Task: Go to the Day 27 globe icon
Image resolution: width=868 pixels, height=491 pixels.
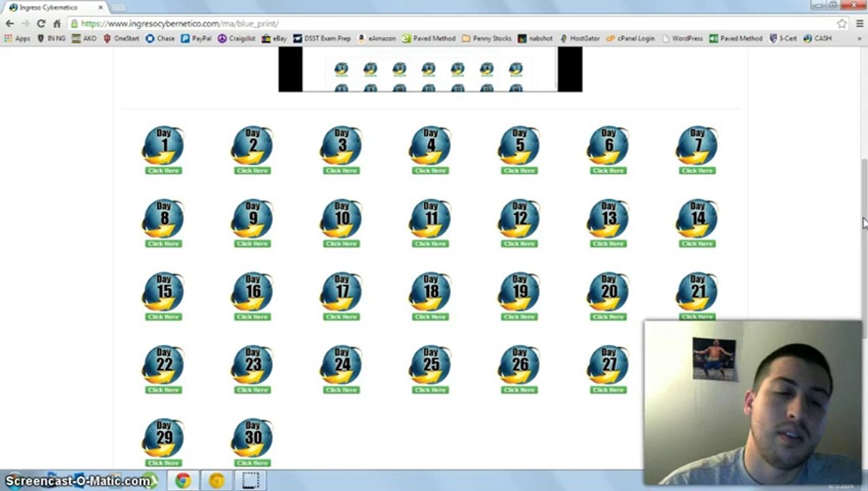Action: (x=608, y=364)
